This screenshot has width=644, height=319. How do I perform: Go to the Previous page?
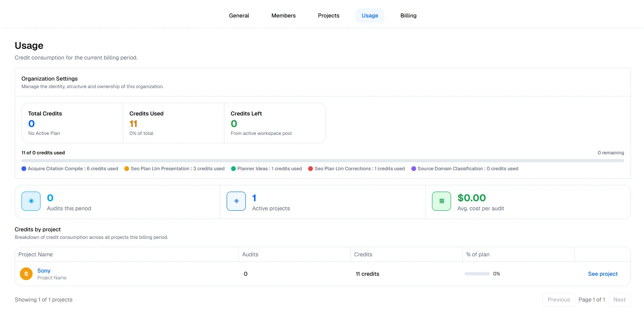pos(559,300)
